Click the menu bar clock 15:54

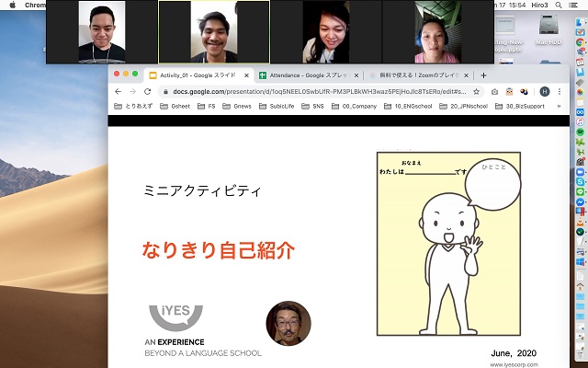pos(519,5)
